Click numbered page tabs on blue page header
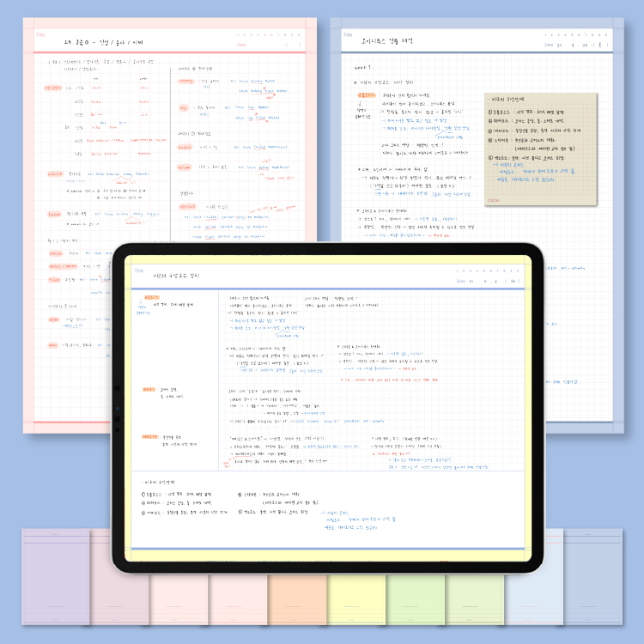This screenshot has width=644, height=644. (x=575, y=34)
